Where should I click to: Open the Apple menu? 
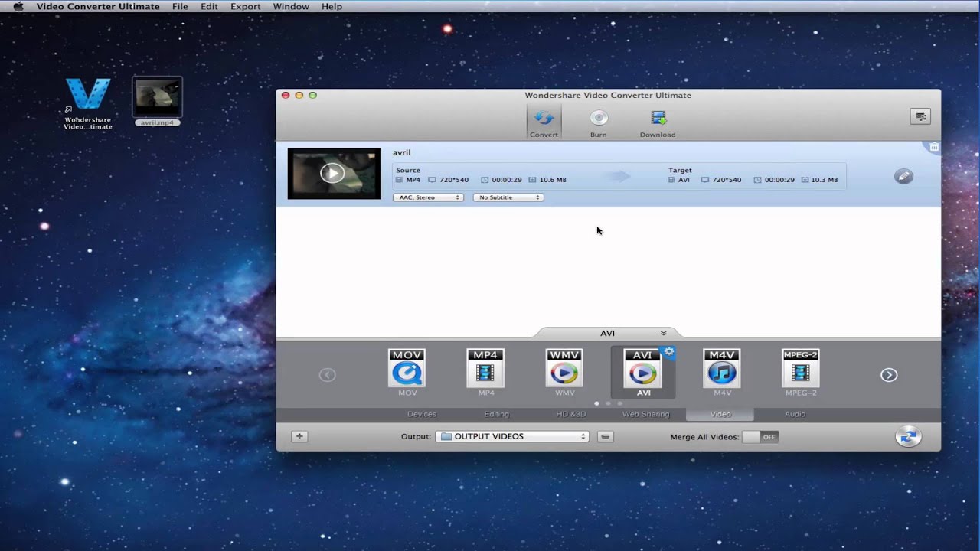(18, 6)
